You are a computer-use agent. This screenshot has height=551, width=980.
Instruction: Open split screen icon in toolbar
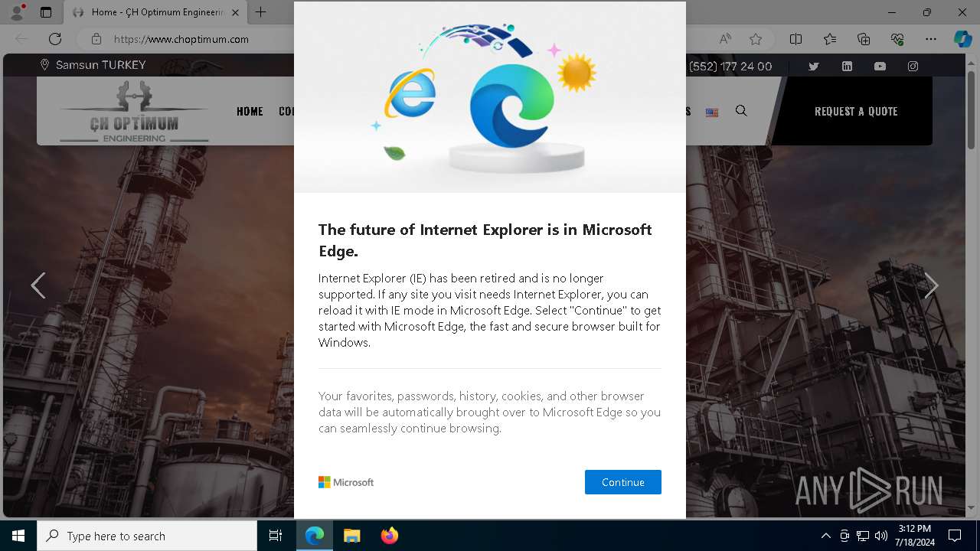click(x=795, y=39)
